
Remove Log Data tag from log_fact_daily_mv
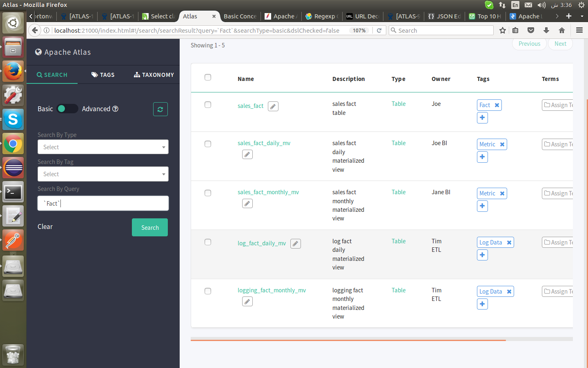(x=509, y=242)
